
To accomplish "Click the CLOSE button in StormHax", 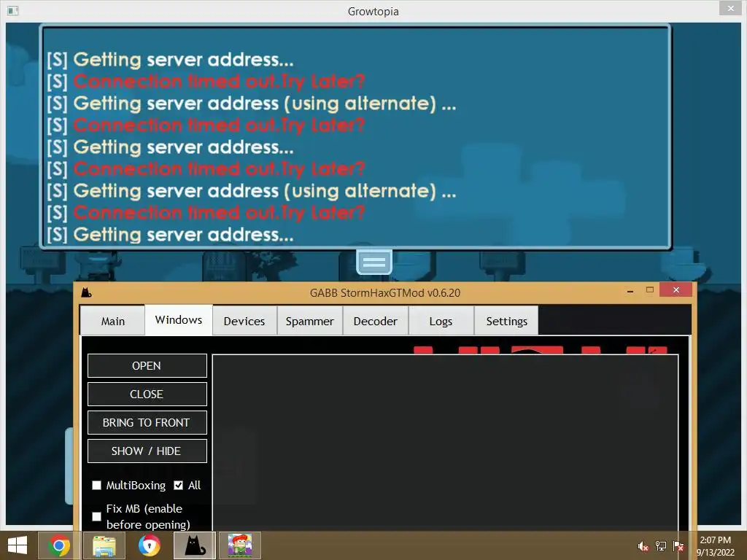I will point(147,394).
